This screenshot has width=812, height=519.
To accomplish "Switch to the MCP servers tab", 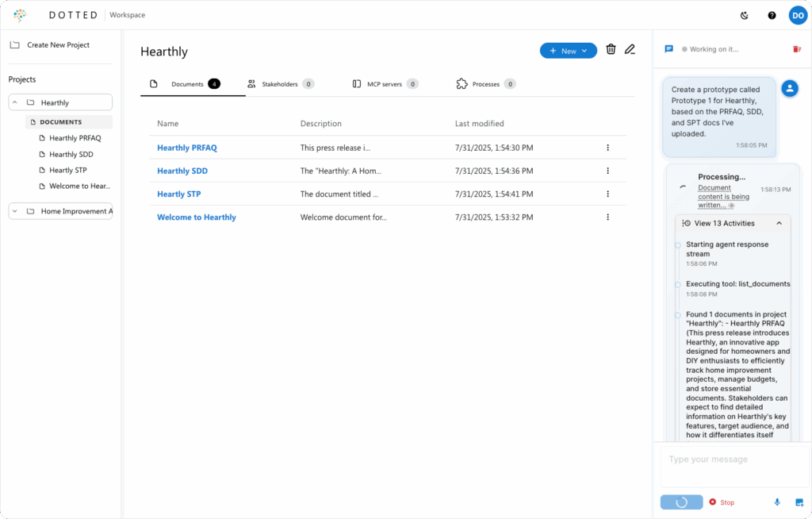I will pyautogui.click(x=385, y=84).
